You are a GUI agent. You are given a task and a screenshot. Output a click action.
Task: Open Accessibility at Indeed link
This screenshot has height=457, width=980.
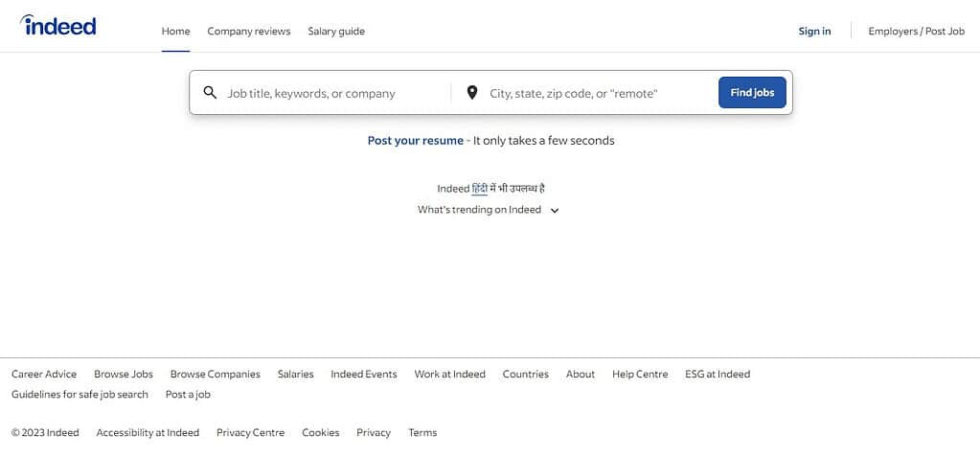coord(148,433)
